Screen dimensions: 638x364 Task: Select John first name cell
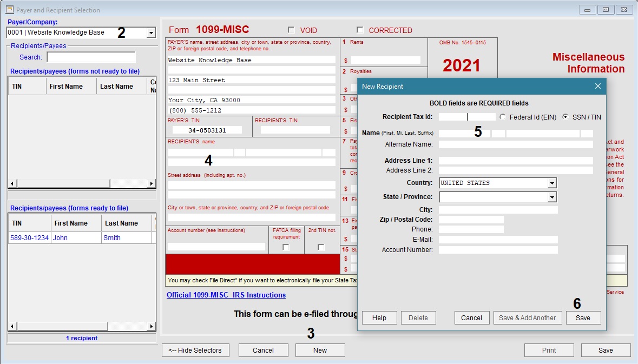coord(76,238)
